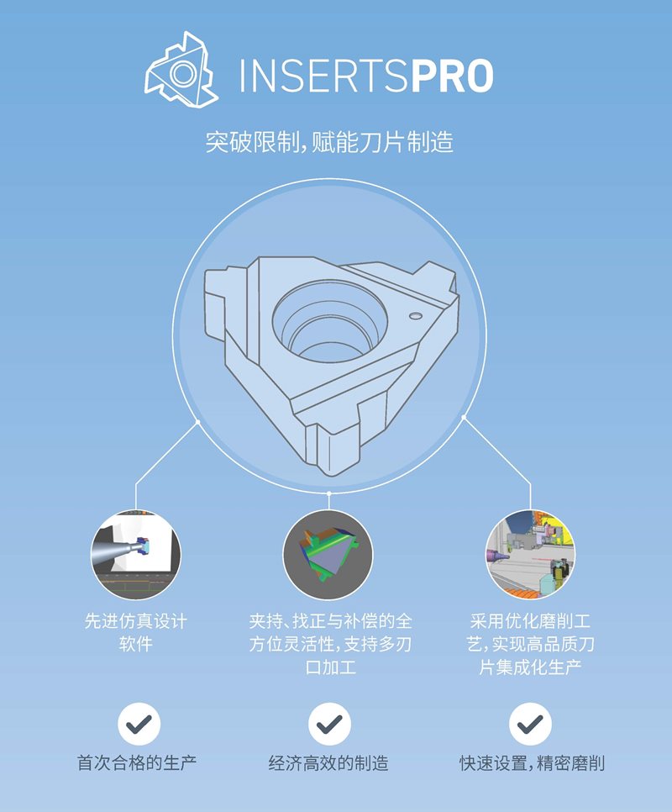The width and height of the screenshot is (672, 812).
Task: Click the 采用优化磨削工艺 description text
Action: click(530, 644)
